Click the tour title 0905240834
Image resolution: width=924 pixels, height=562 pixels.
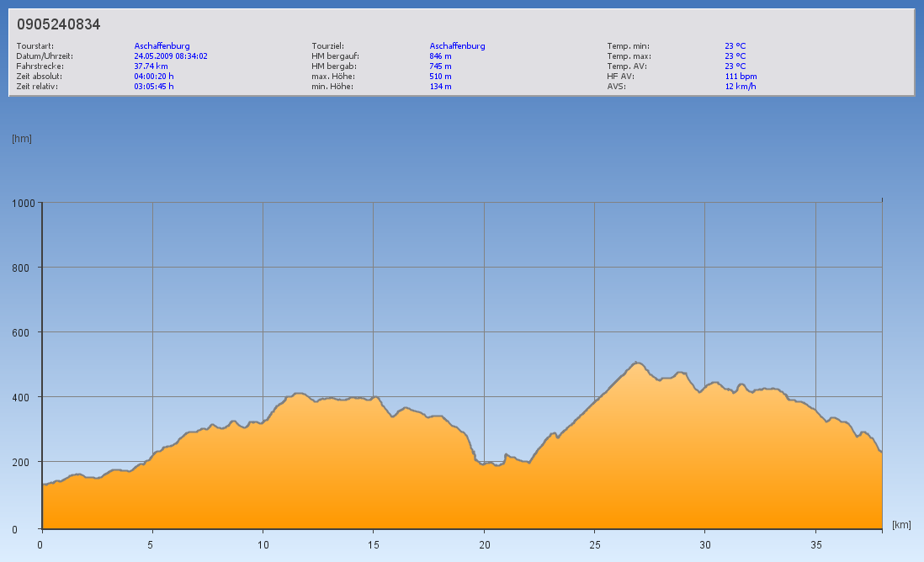pos(59,24)
